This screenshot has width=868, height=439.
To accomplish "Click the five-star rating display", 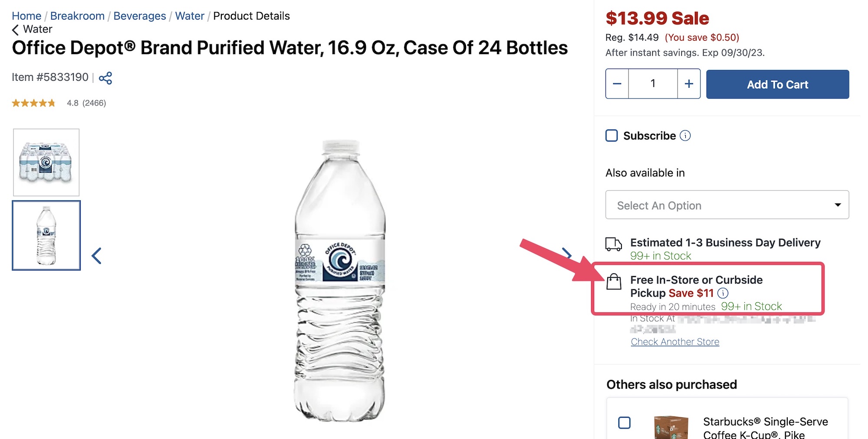I will coord(33,103).
